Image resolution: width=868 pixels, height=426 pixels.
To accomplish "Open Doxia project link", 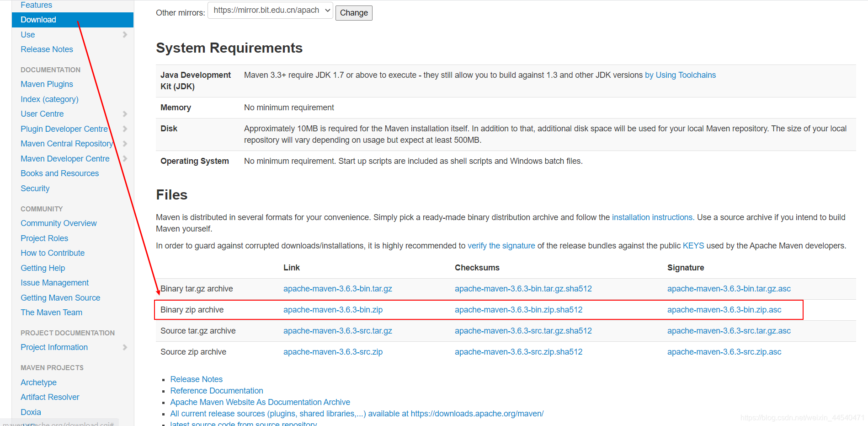I will tap(31, 412).
